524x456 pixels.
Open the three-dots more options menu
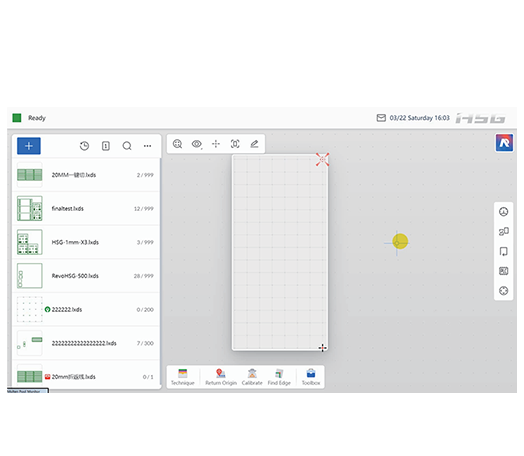[147, 146]
